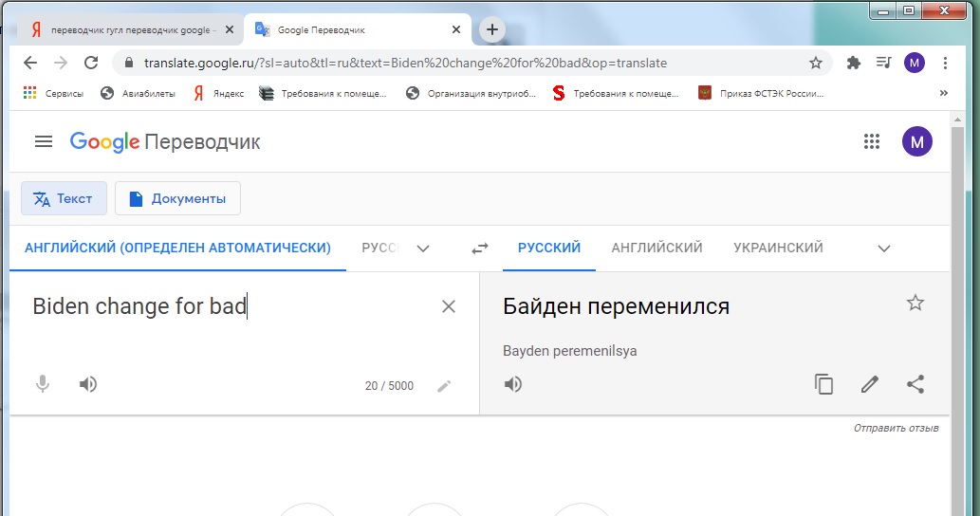Share the translation
The width and height of the screenshot is (980, 516).
tap(915, 384)
